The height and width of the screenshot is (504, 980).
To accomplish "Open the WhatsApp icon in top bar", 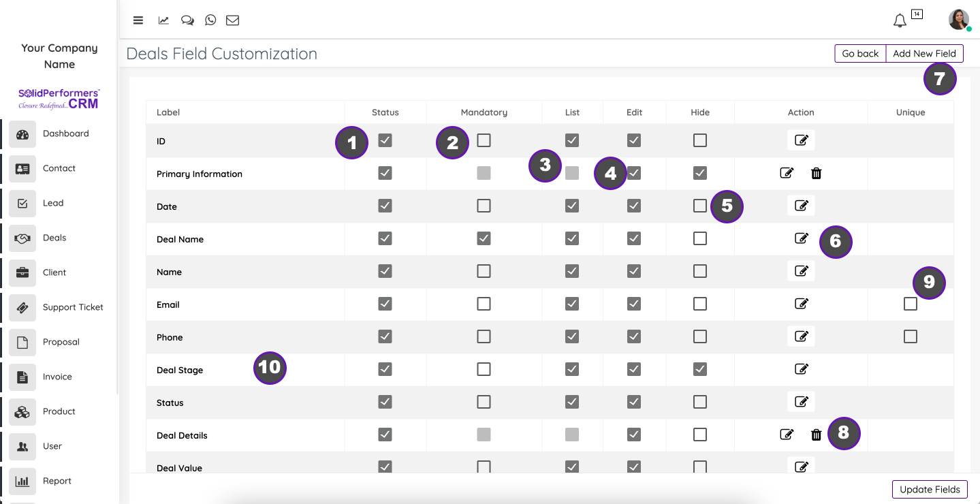I will (210, 20).
